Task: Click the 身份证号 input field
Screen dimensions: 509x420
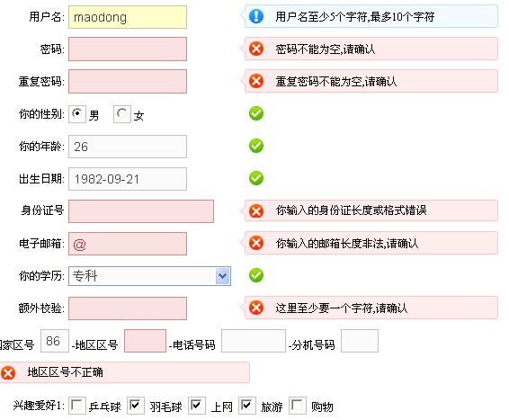Action: coord(141,211)
